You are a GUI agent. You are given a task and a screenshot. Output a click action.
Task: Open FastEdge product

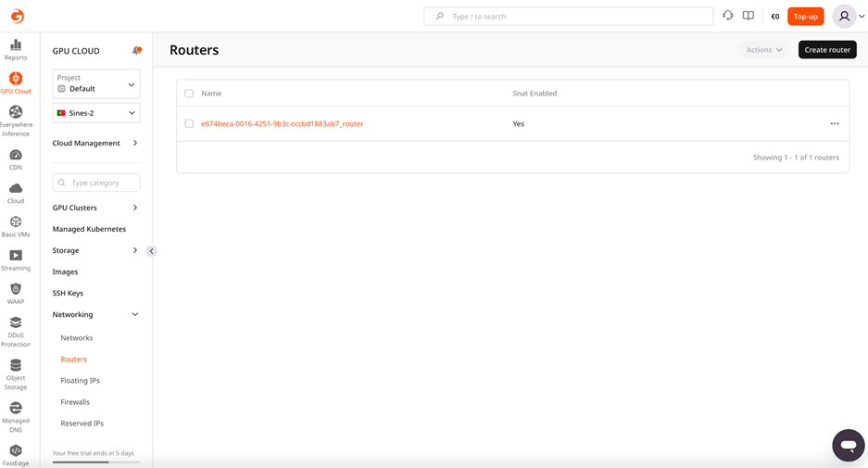point(16,456)
